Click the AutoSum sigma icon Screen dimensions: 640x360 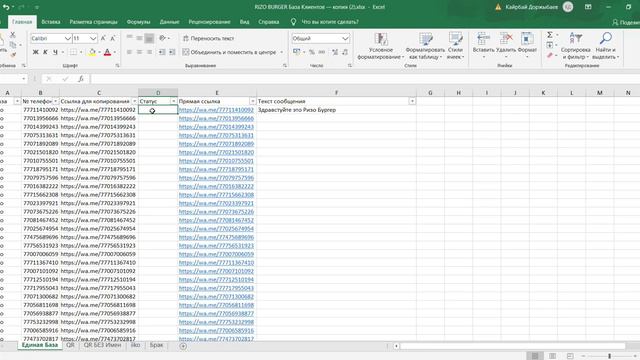click(550, 35)
